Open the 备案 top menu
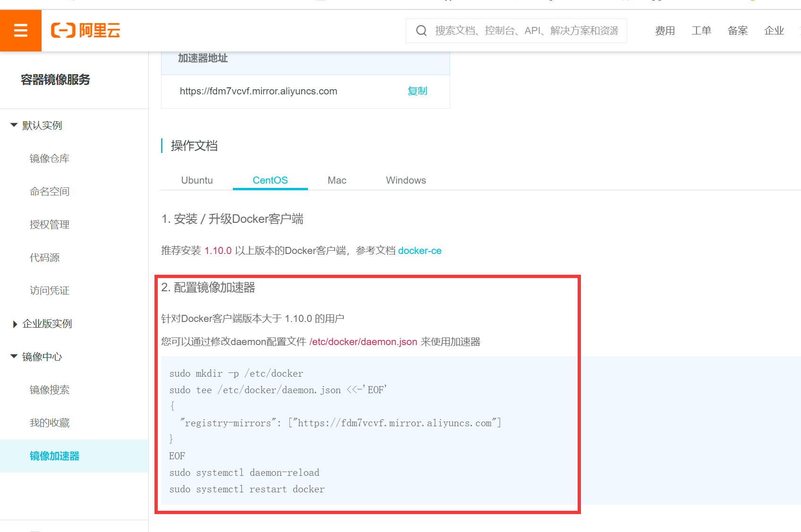 point(738,31)
